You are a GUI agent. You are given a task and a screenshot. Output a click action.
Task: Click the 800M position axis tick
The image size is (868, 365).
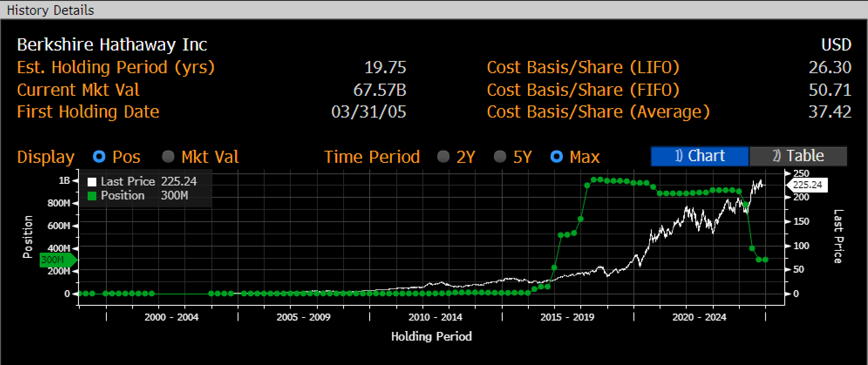(x=58, y=203)
